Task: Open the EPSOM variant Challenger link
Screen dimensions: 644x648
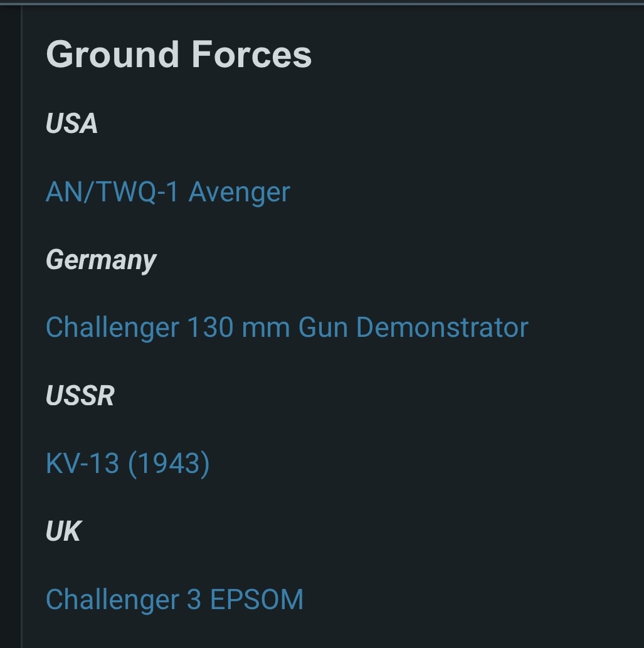Action: tap(174, 599)
